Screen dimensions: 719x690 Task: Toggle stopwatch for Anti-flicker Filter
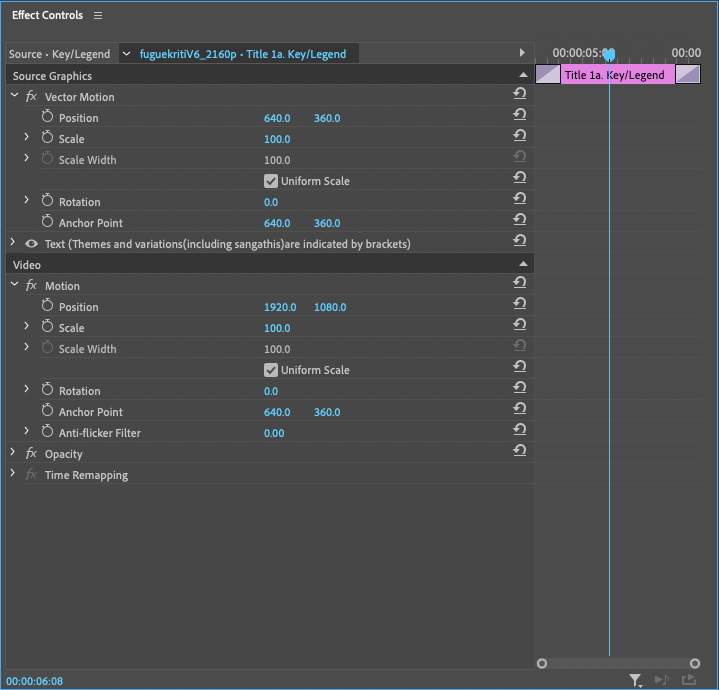(x=47, y=433)
